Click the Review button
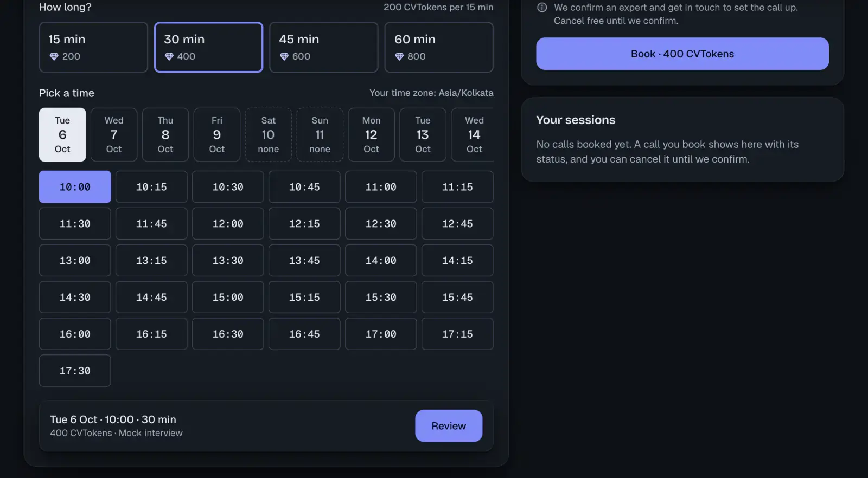The height and width of the screenshot is (478, 868). pyautogui.click(x=449, y=426)
